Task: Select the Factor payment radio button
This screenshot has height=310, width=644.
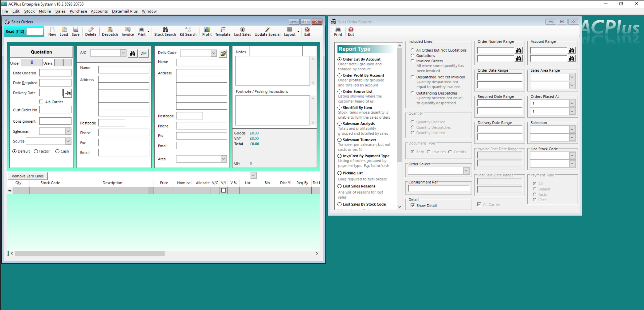Action: click(x=36, y=151)
